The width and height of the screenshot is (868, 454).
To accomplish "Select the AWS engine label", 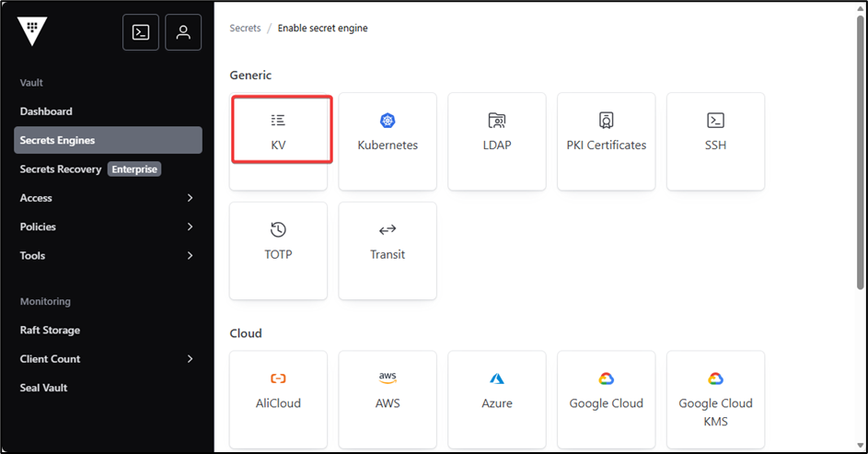I will tap(388, 403).
